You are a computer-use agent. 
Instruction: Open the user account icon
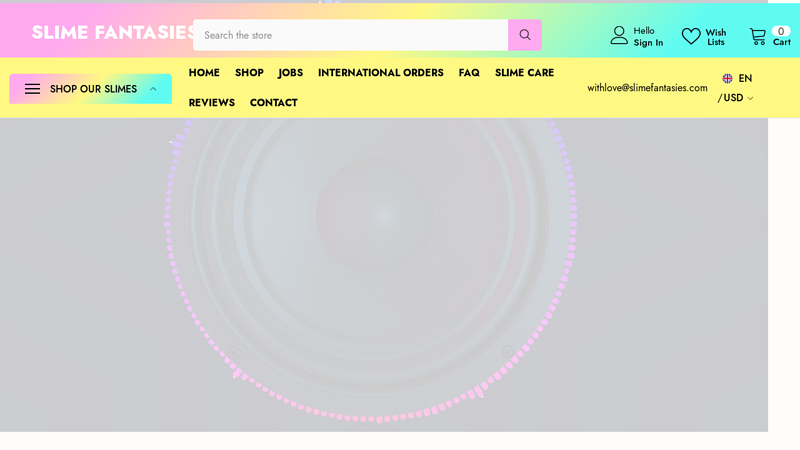[x=619, y=36]
